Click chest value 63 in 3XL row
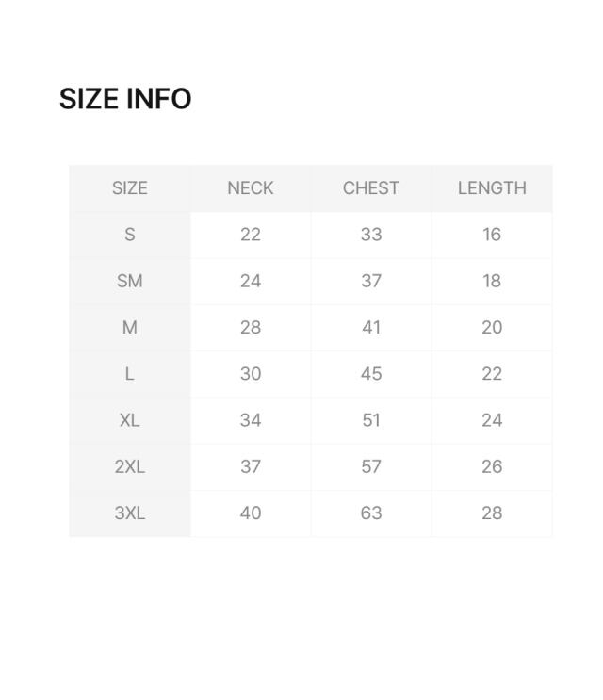Image resolution: width=603 pixels, height=700 pixels. pos(371,513)
